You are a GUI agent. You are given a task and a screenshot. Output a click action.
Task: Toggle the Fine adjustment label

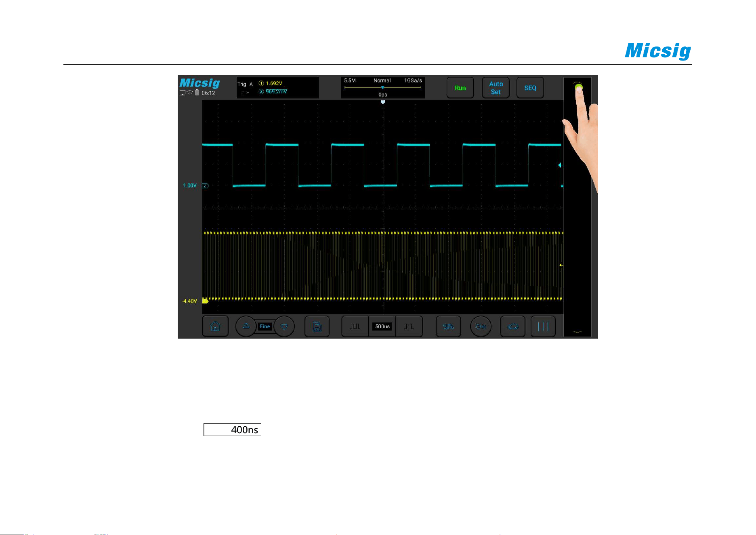[265, 326]
